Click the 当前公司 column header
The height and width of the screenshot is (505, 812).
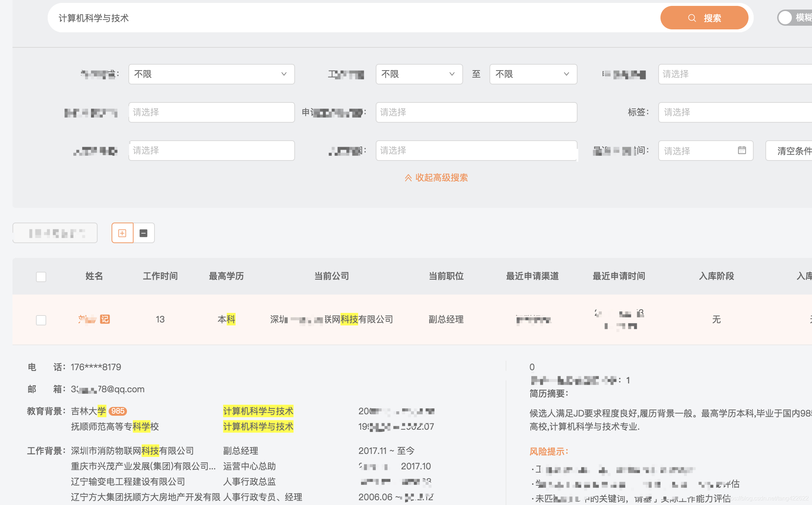pyautogui.click(x=332, y=276)
